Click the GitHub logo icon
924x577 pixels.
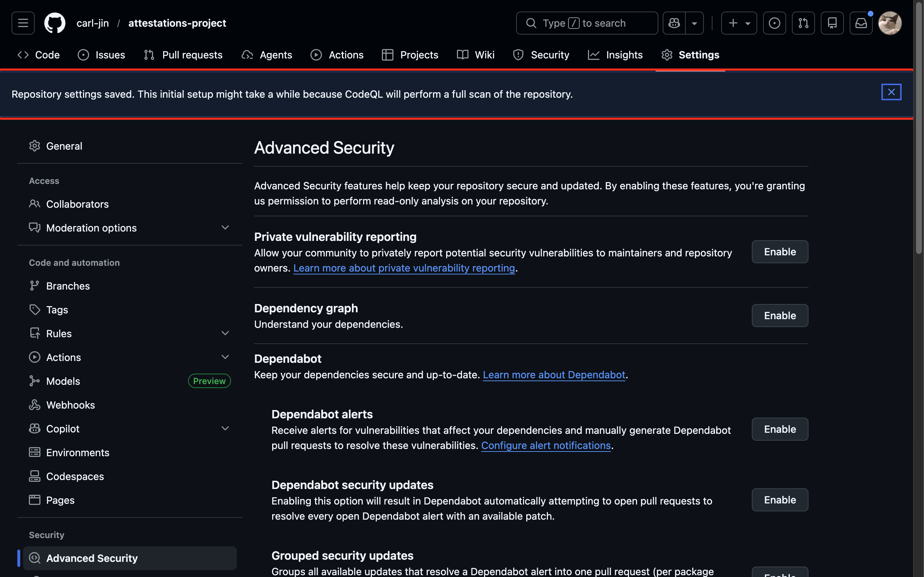(55, 23)
